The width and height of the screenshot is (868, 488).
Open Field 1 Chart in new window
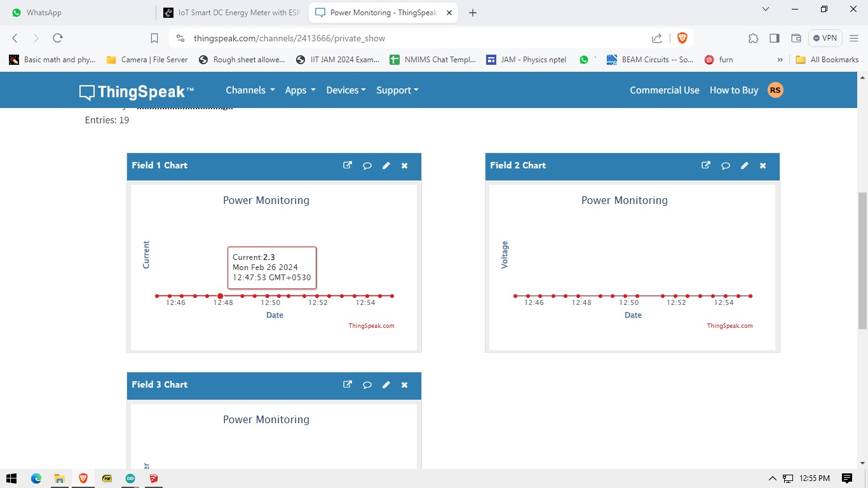coord(348,165)
